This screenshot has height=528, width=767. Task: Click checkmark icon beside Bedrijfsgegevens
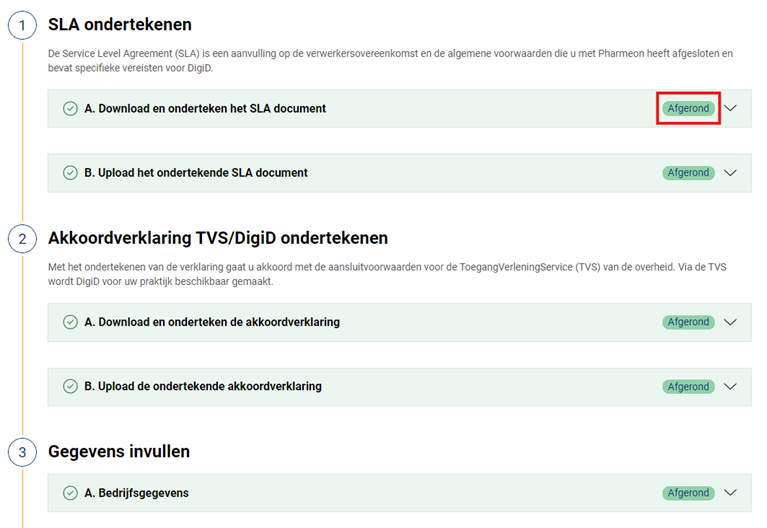click(x=70, y=493)
